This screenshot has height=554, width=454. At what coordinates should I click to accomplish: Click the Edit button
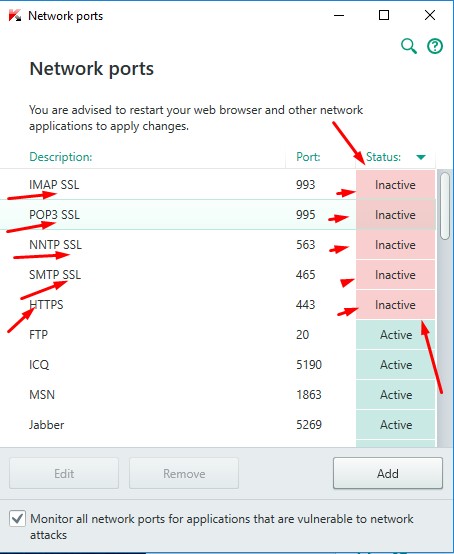click(64, 473)
